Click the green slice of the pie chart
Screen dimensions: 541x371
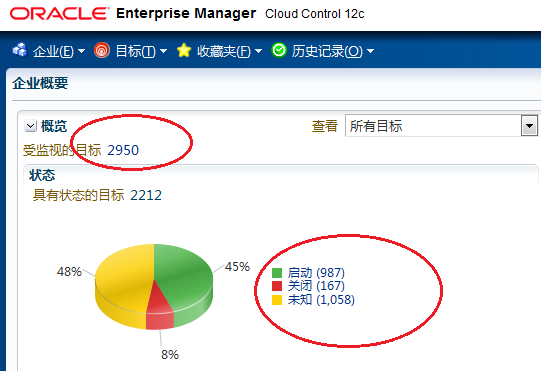[x=183, y=276]
